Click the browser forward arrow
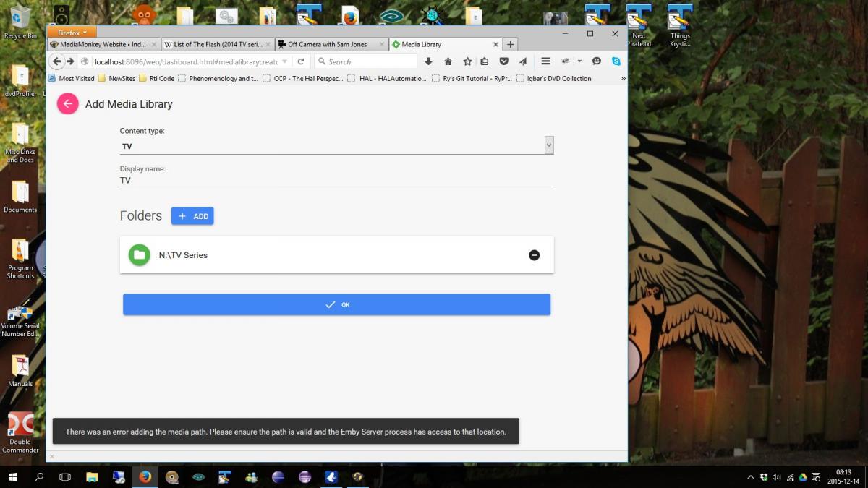Viewport: 868px width, 488px height. click(x=70, y=61)
